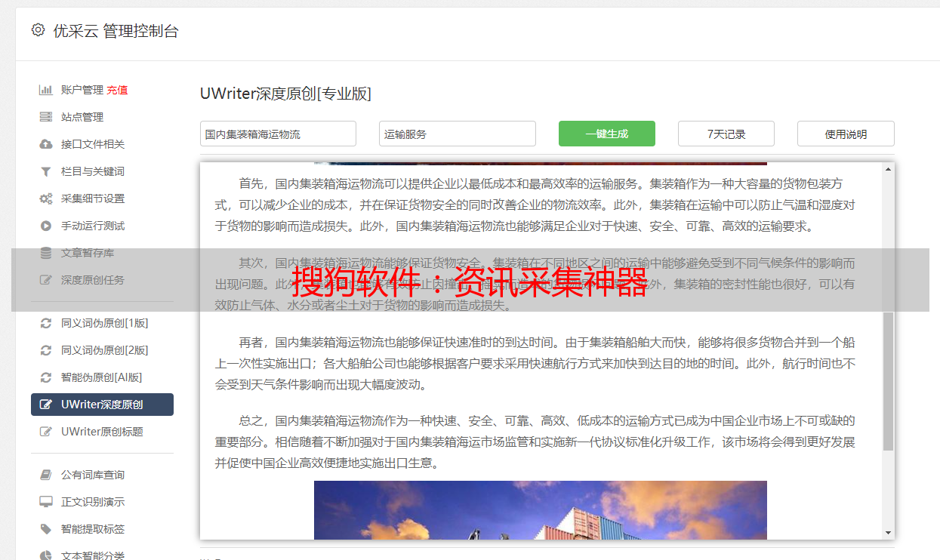Click the refresh icon next to 智能伪原创[AI版]
This screenshot has width=940, height=560.
[46, 377]
